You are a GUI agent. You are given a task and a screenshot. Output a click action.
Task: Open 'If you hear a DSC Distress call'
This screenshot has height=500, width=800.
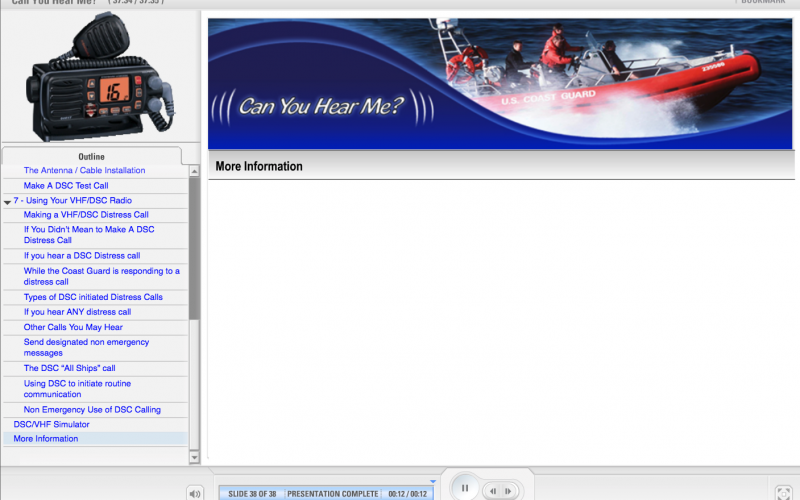click(x=82, y=256)
